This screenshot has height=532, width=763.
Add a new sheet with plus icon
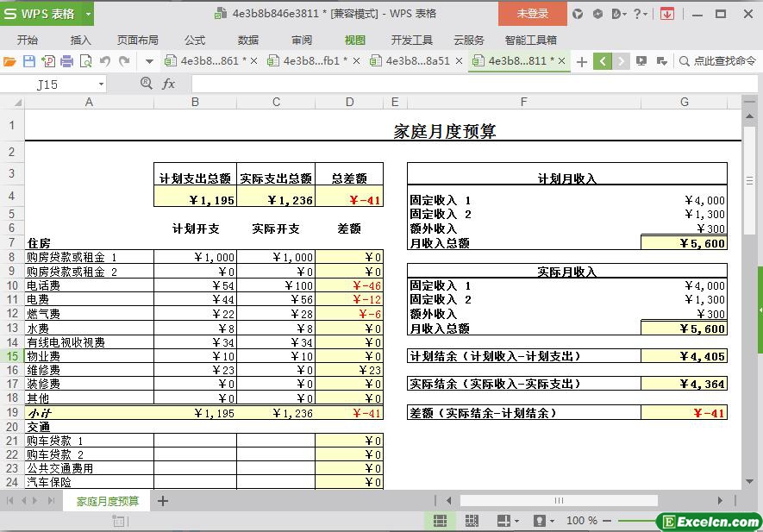point(162,501)
